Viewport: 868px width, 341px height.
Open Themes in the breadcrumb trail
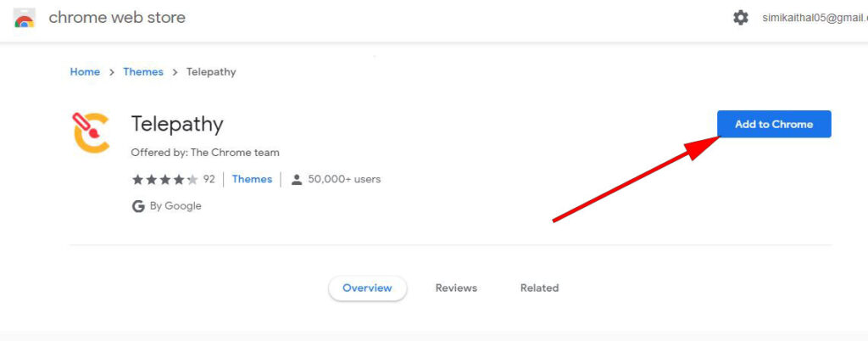143,72
